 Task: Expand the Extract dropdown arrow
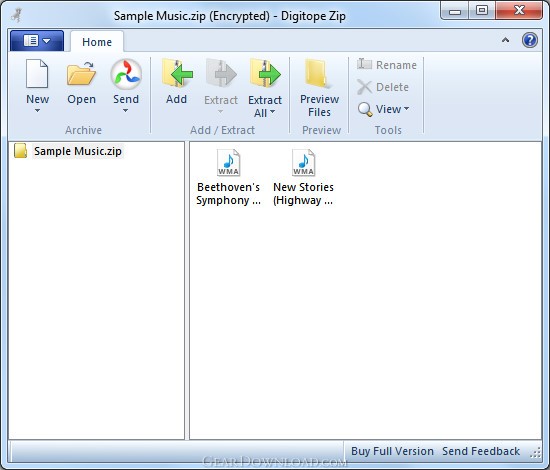(x=221, y=112)
